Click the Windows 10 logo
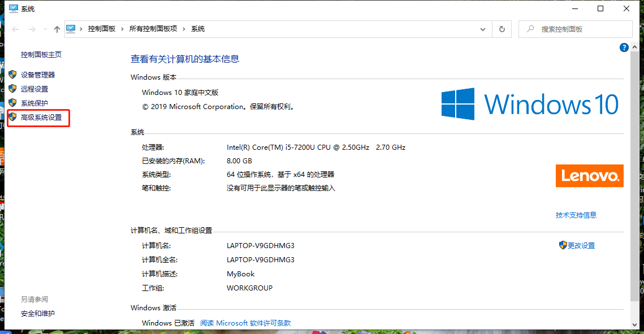Viewport: 644px width, 334px height. 530,104
